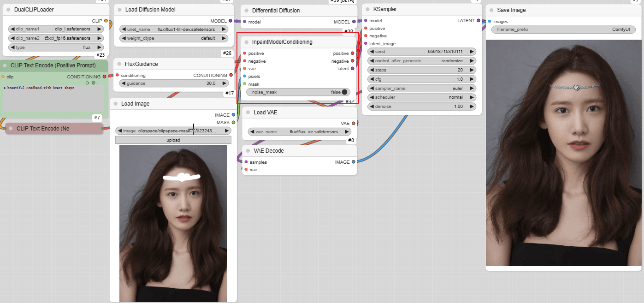The width and height of the screenshot is (644, 303).
Task: Open the clip_name1 model selector
Action: pyautogui.click(x=56, y=29)
